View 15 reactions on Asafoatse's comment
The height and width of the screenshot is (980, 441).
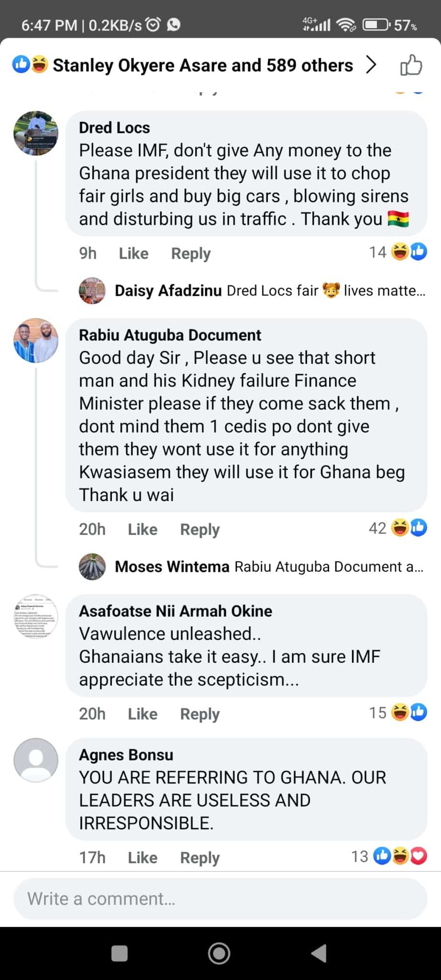[x=397, y=713]
